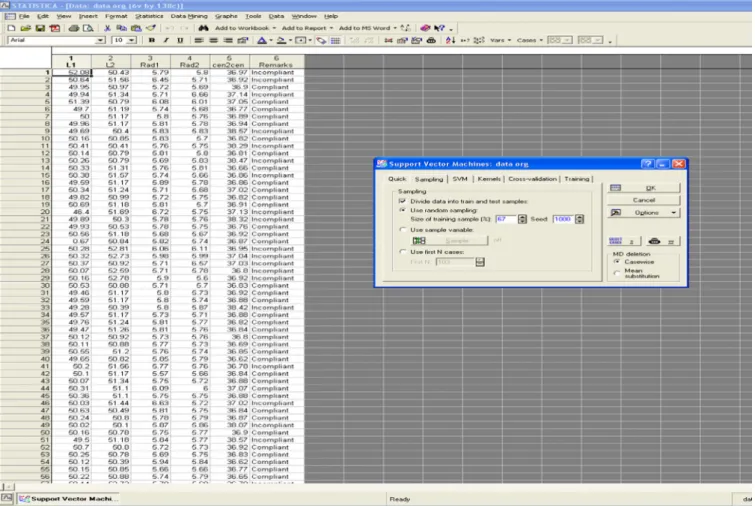
Task: Select Casewise MD deletion
Action: click(617, 262)
